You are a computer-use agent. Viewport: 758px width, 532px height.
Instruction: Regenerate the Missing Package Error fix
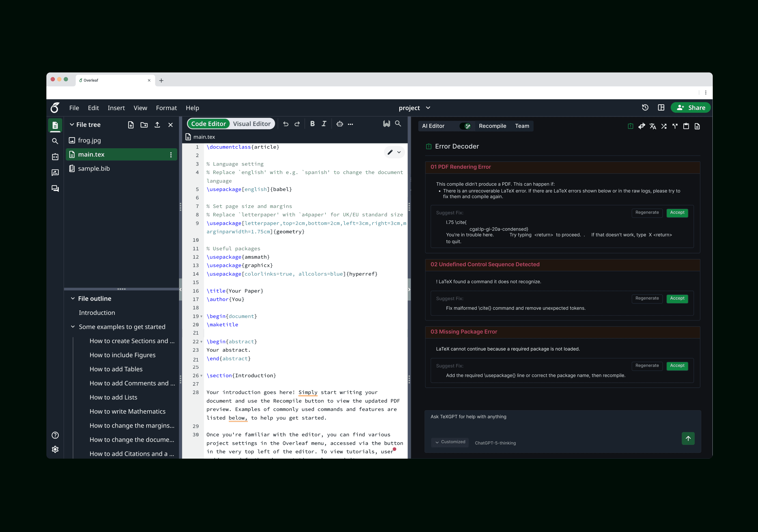point(647,366)
